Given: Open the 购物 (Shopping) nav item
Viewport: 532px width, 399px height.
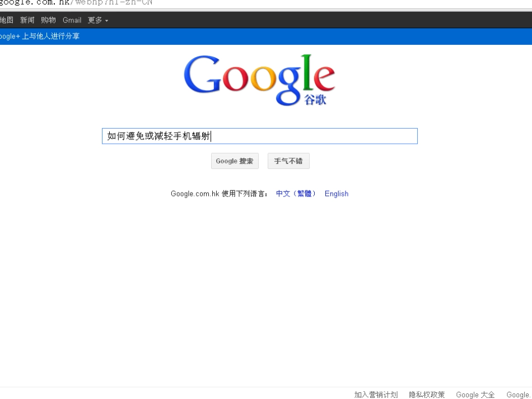Looking at the screenshot, I should tap(48, 20).
